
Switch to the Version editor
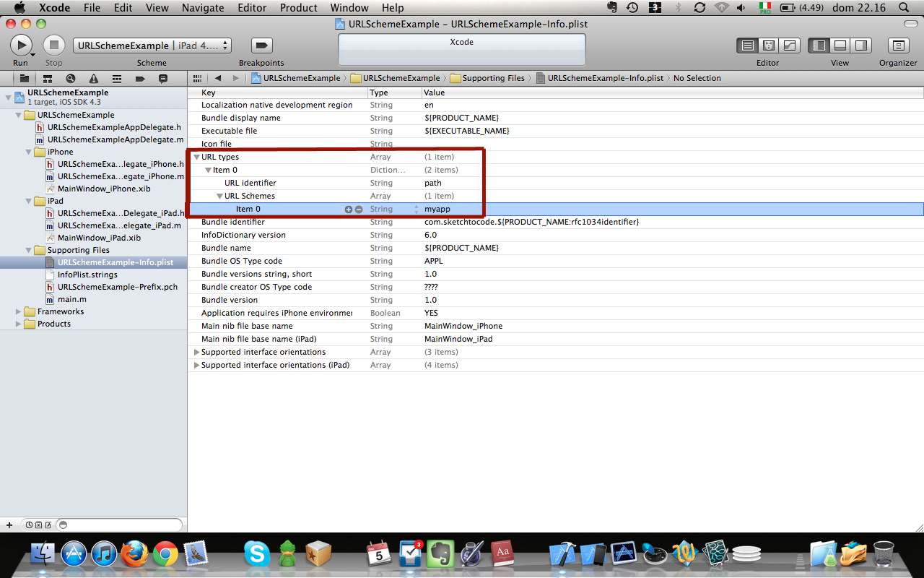[790, 46]
